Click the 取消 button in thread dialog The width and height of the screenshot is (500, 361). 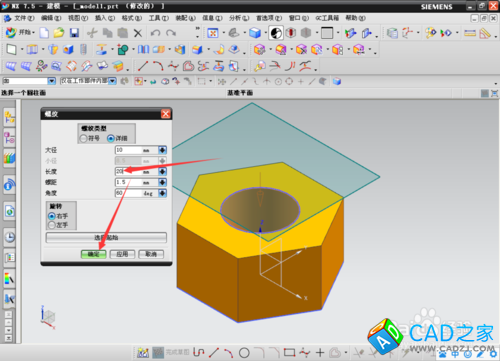151,254
